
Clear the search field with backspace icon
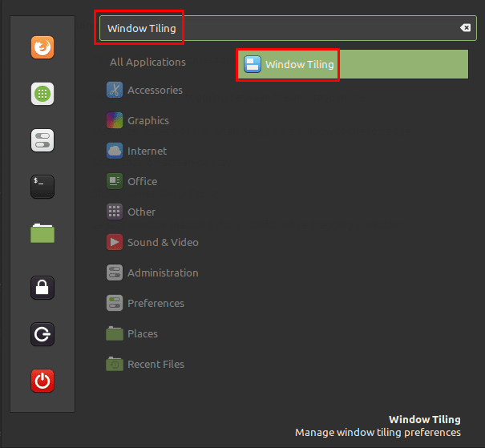pos(465,28)
